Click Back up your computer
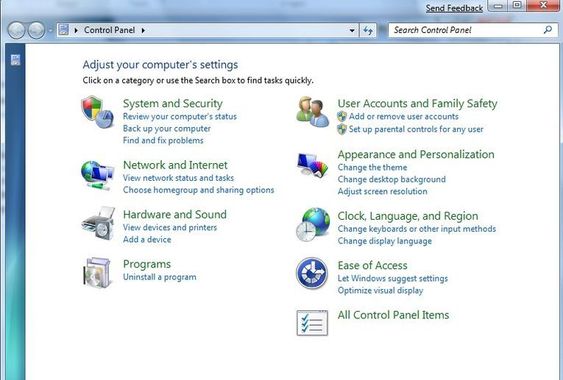563x380 pixels. tap(167, 128)
